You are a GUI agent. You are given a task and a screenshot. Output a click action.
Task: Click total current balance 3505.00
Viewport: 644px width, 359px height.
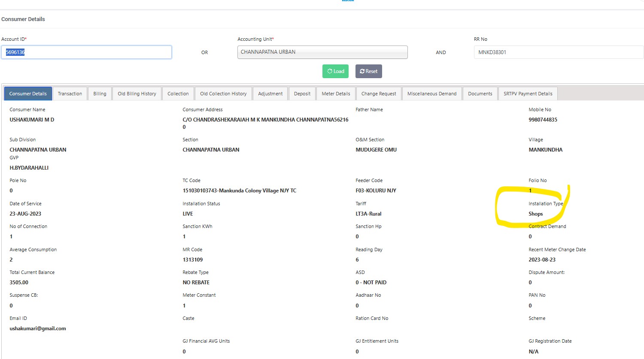[x=19, y=283]
